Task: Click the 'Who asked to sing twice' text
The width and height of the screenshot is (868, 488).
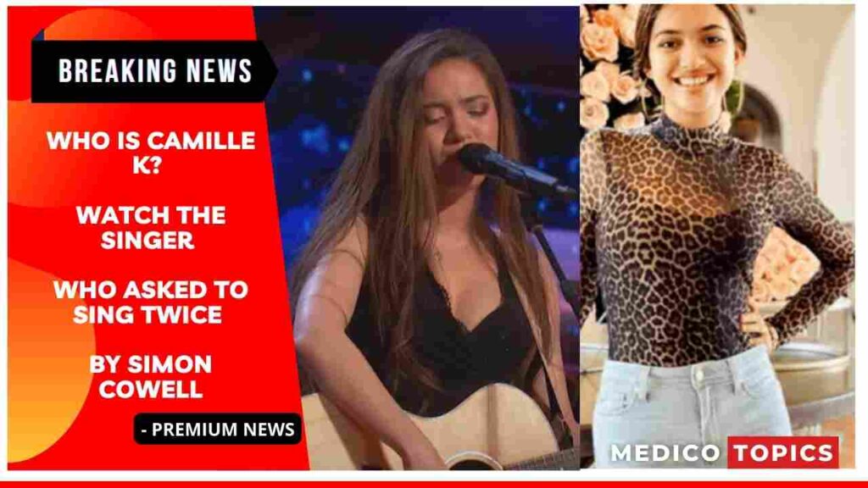Action: [151, 302]
